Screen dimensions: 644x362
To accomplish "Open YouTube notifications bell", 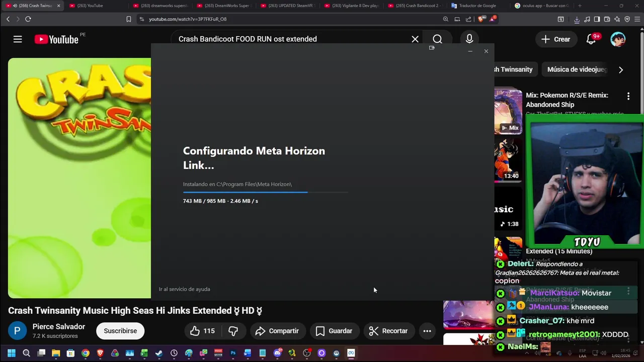I will point(591,39).
